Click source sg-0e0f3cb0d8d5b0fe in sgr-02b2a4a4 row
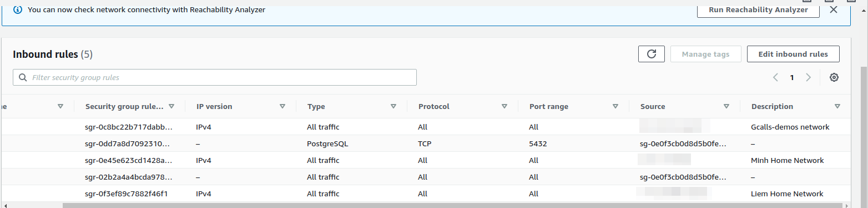Image resolution: width=868 pixels, height=208 pixels. point(683,177)
